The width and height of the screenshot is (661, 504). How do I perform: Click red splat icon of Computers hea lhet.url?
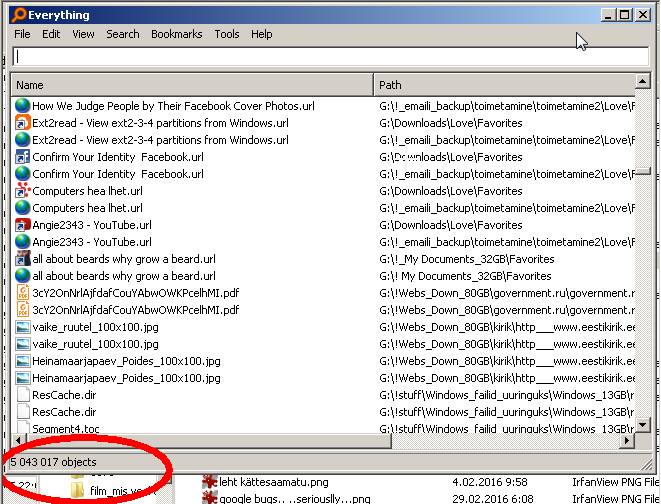22,191
